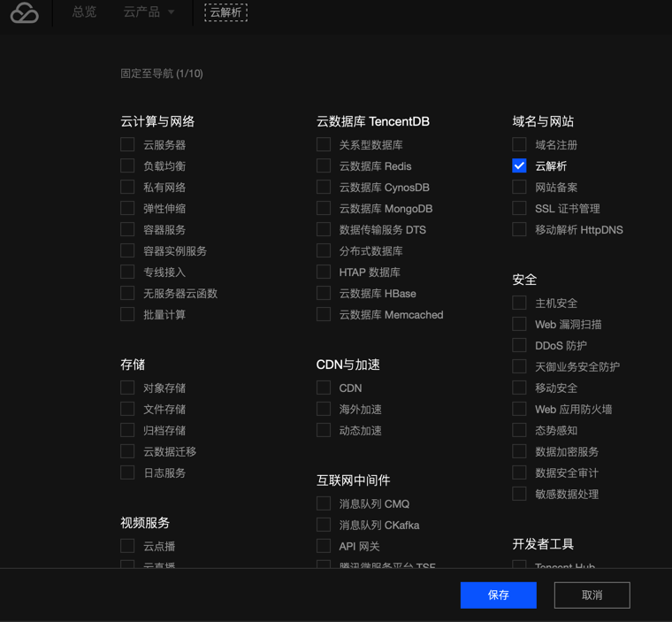Select the 态势感知 checkbox
This screenshot has width=672, height=622.
519,430
